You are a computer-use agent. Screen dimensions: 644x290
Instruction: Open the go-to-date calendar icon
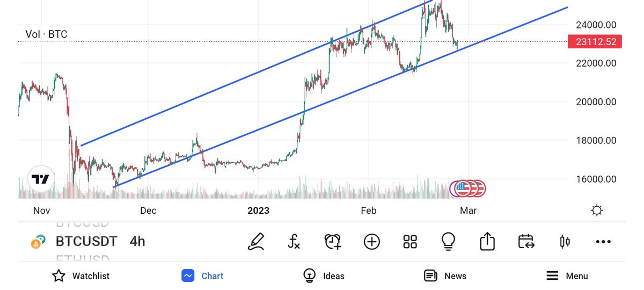coord(526,242)
